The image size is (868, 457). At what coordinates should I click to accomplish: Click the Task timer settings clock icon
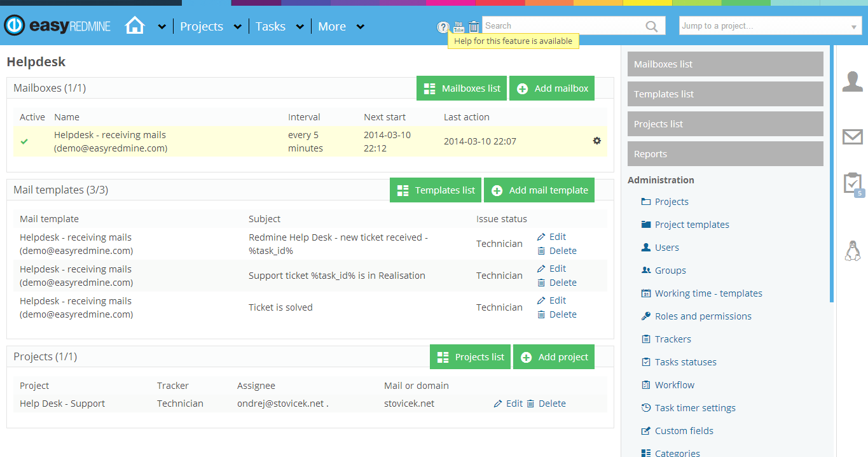pos(646,408)
